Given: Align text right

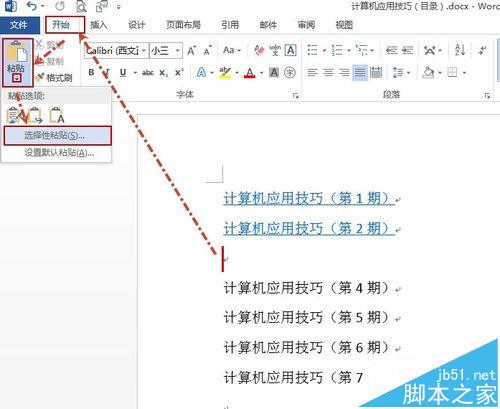Looking at the screenshot, I should (344, 72).
